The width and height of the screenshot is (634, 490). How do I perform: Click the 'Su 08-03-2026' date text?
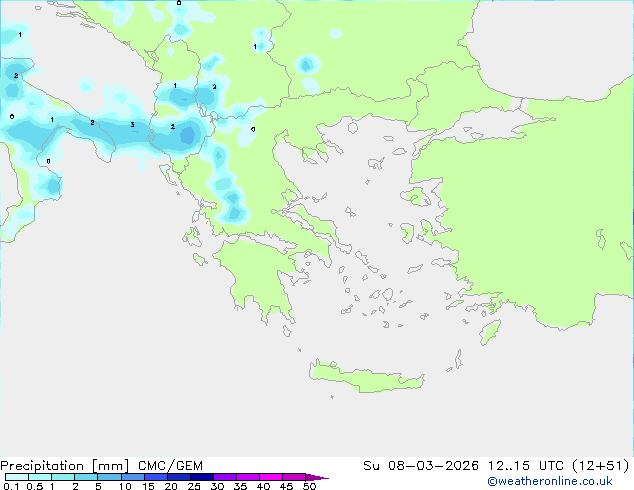click(x=421, y=466)
